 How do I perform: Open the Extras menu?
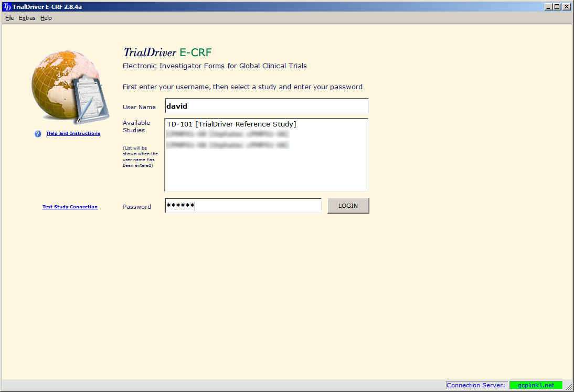click(27, 18)
